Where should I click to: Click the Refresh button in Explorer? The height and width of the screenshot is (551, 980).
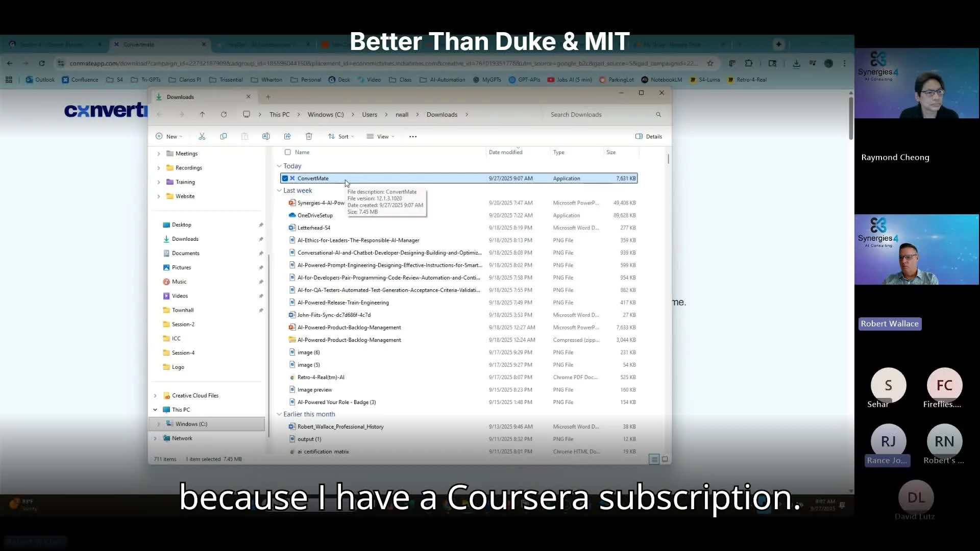pos(224,115)
